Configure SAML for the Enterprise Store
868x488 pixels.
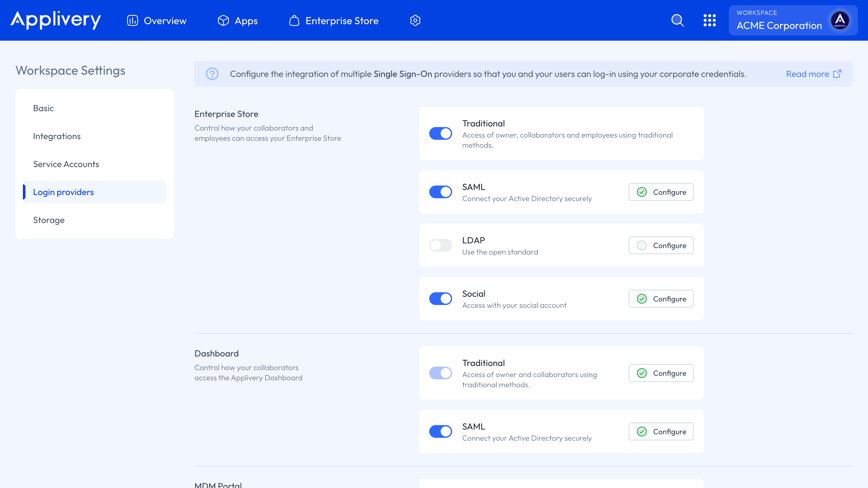(661, 192)
